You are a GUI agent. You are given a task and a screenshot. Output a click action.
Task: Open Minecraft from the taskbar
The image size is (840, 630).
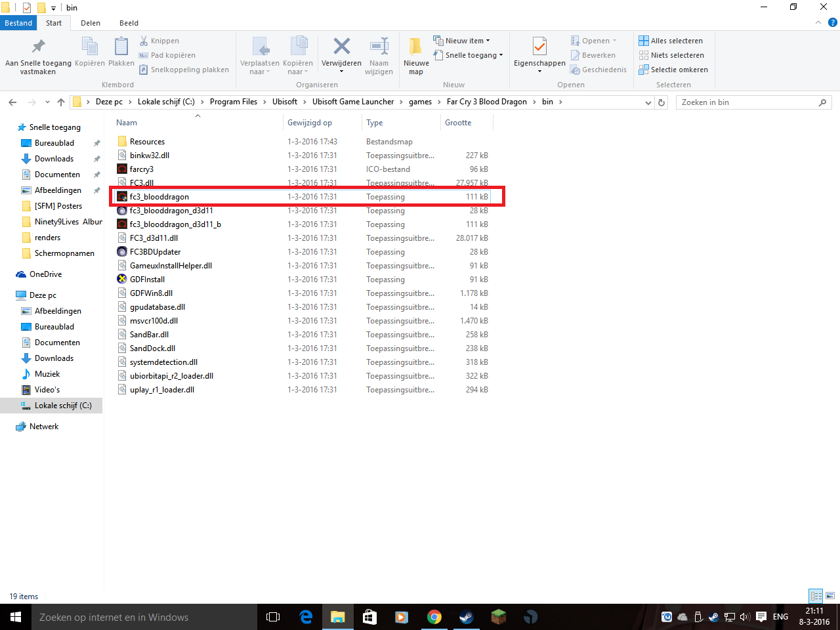[498, 617]
